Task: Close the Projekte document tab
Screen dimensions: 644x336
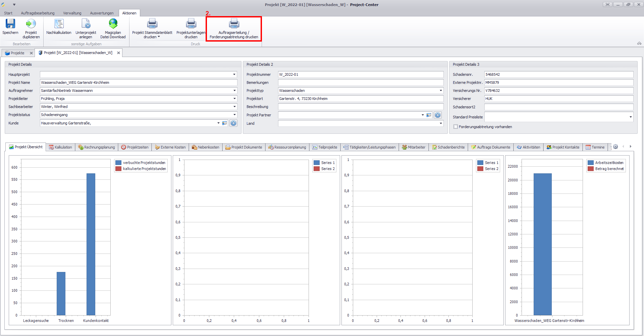Action: [x=31, y=53]
